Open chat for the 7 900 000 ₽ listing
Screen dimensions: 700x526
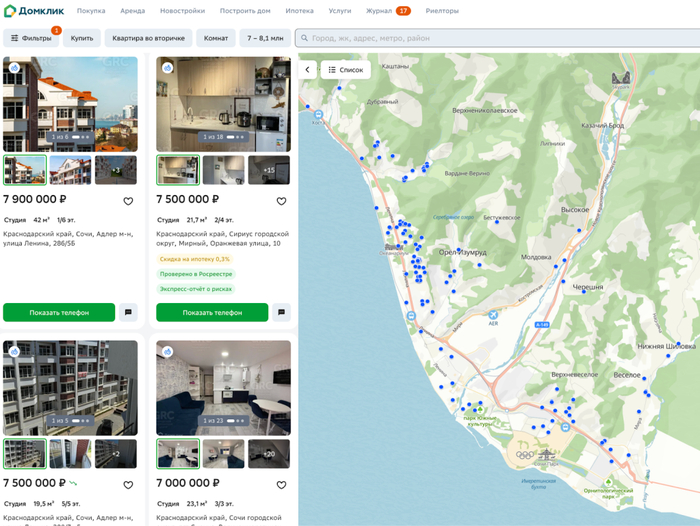coord(128,312)
